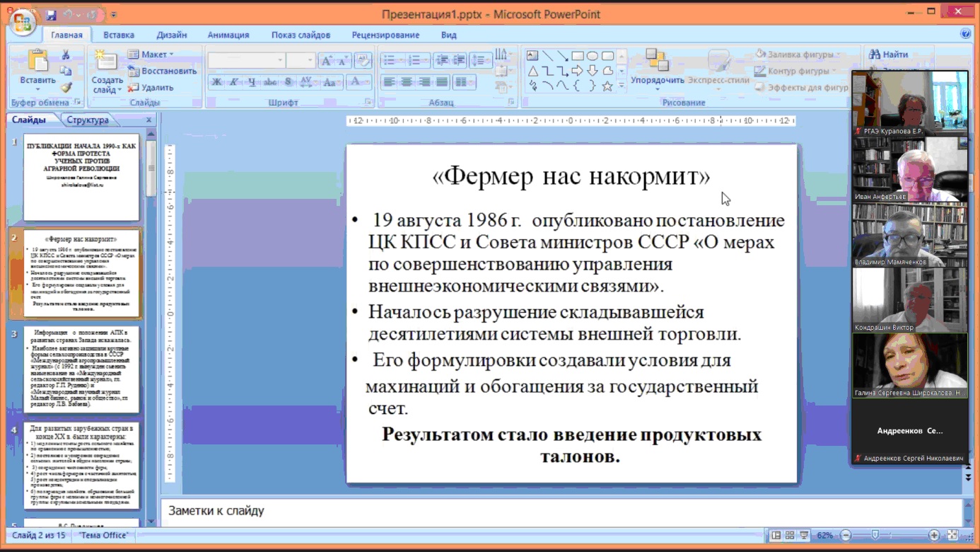Viewport: 980px width, 552px height.
Task: Save the presentation from quick access toolbar
Action: [51, 14]
